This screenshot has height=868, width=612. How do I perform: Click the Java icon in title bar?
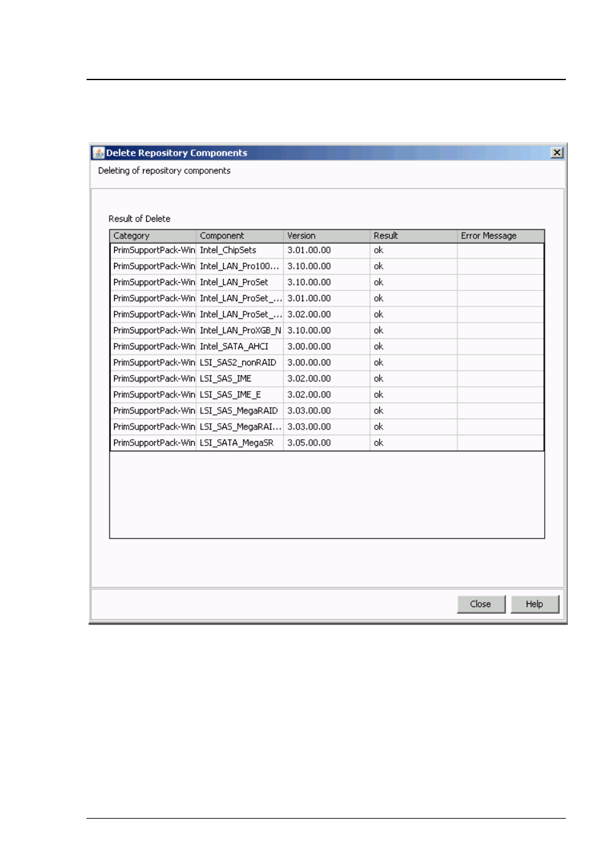[98, 153]
